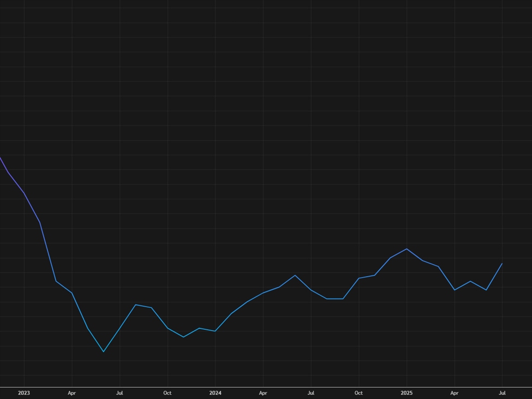Select the early-2025 peak on the line
The width and height of the screenshot is (532, 399).
click(407, 249)
